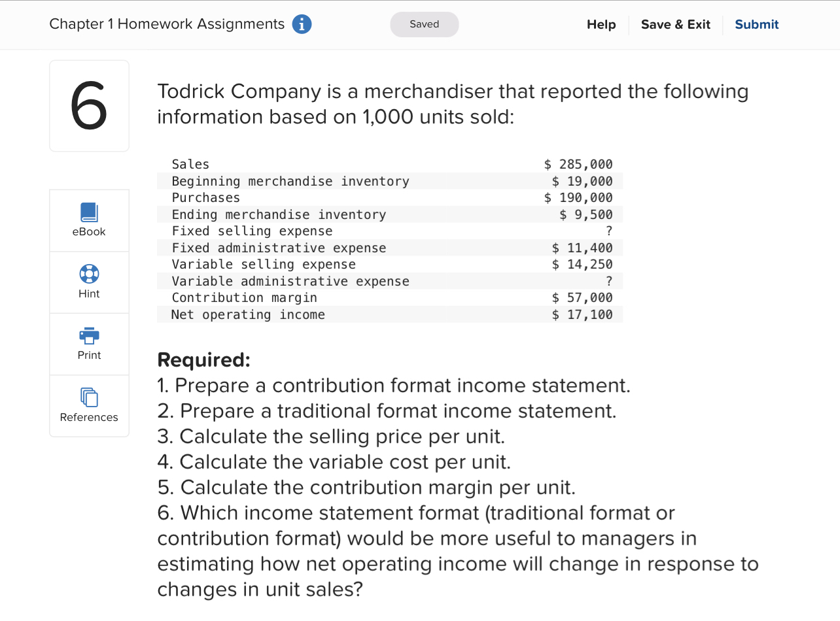This screenshot has width=840, height=621.
Task: Click the blue book icon above eBook label
Action: [89, 210]
